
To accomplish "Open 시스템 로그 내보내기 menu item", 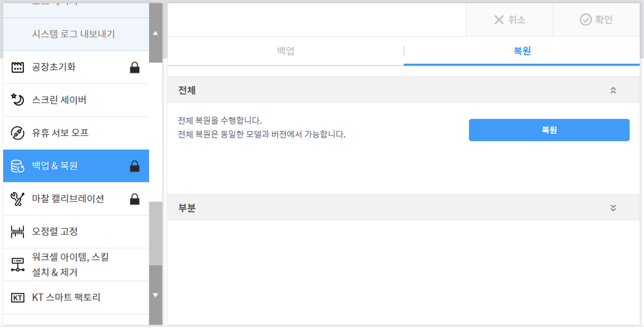I will [74, 34].
